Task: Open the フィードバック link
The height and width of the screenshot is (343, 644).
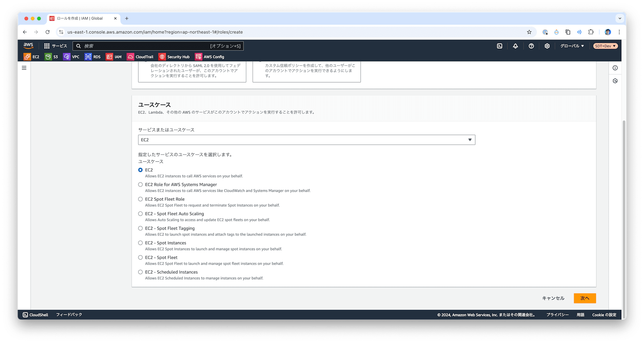Action: click(x=69, y=315)
